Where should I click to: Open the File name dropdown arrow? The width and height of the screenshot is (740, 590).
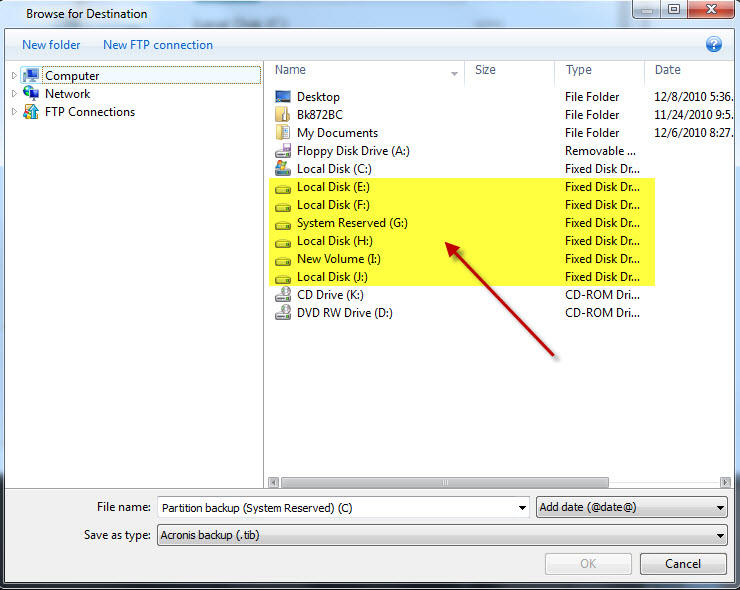pyautogui.click(x=522, y=508)
